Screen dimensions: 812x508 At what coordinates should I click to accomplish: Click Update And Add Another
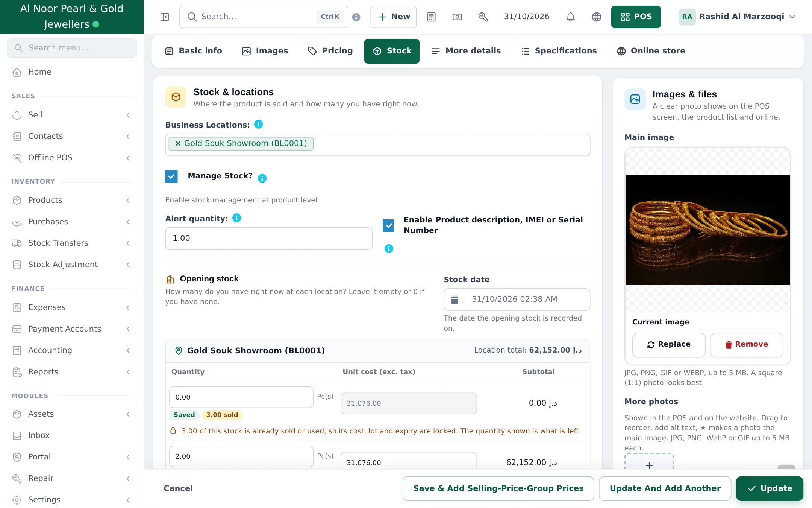(x=665, y=488)
